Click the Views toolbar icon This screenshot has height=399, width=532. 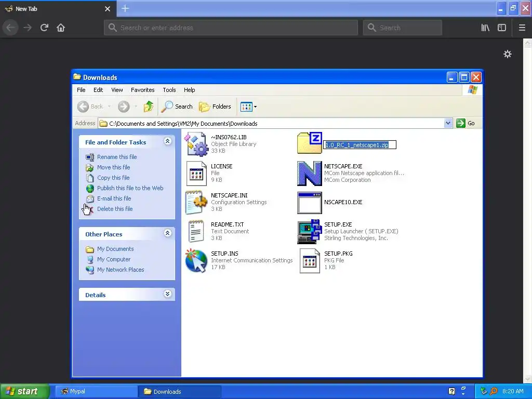pos(246,107)
